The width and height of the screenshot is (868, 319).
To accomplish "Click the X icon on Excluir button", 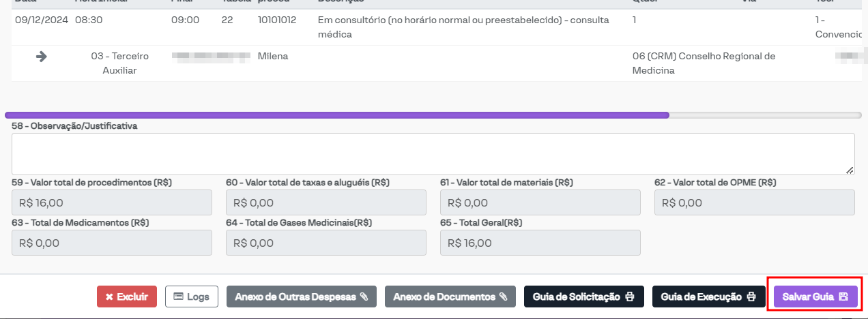I will [109, 297].
